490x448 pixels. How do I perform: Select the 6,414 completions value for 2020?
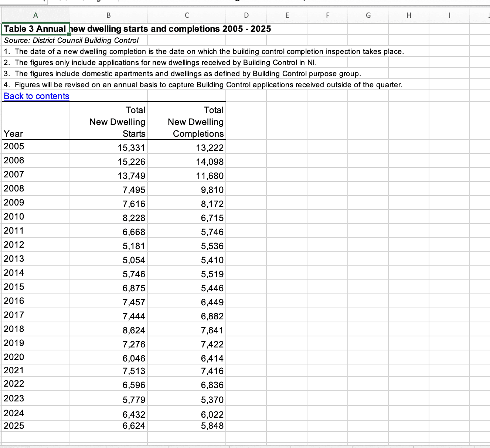pos(187,357)
